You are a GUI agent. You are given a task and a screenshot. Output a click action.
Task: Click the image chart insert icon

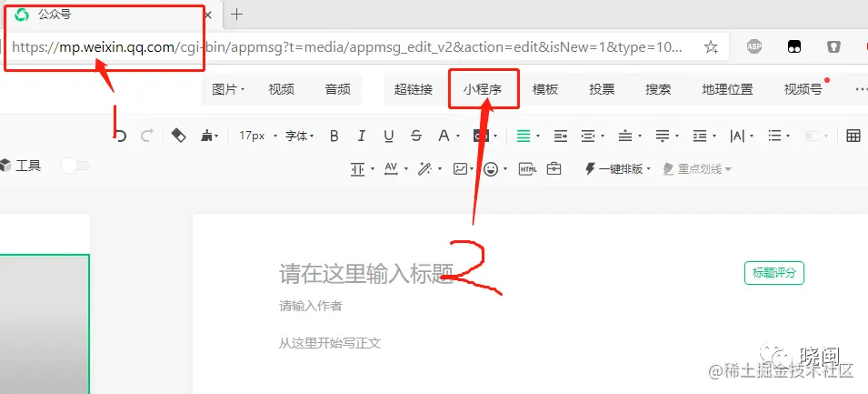460,169
